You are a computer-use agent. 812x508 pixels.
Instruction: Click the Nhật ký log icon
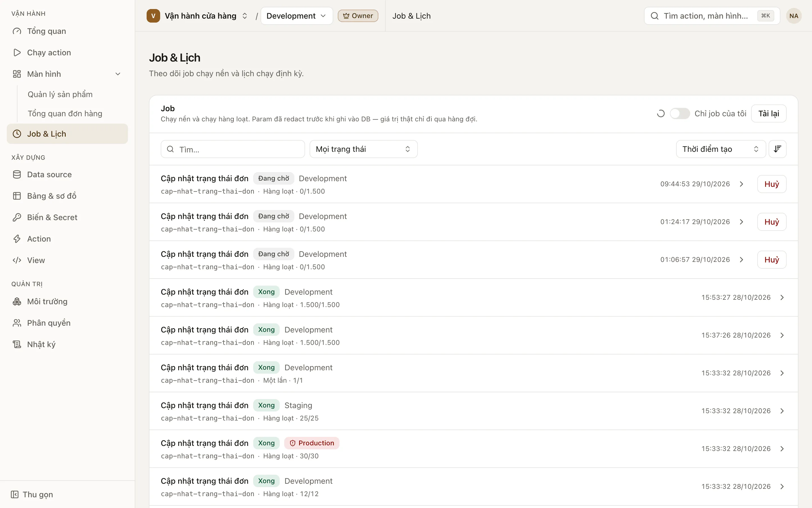(x=17, y=345)
